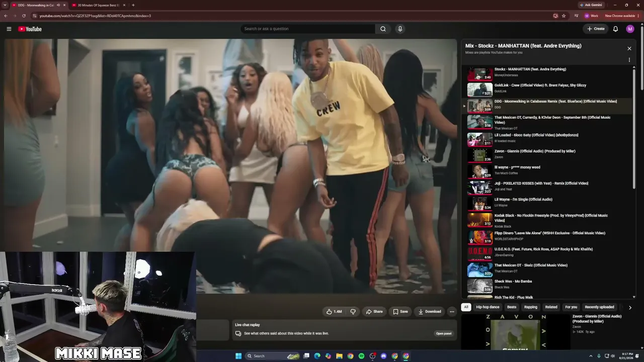Like the video with 1.4M likes
The width and height of the screenshot is (644, 362).
(x=334, y=312)
